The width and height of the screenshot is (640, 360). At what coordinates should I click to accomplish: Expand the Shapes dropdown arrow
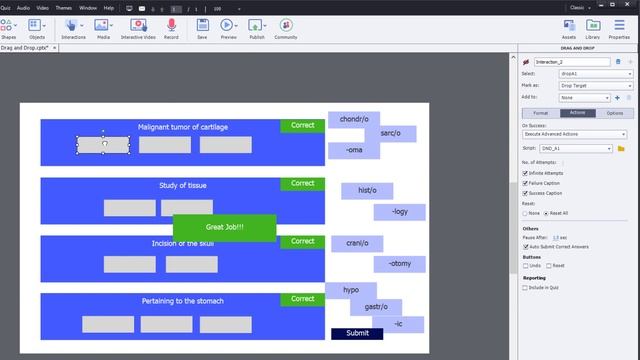pyautogui.click(x=16, y=25)
